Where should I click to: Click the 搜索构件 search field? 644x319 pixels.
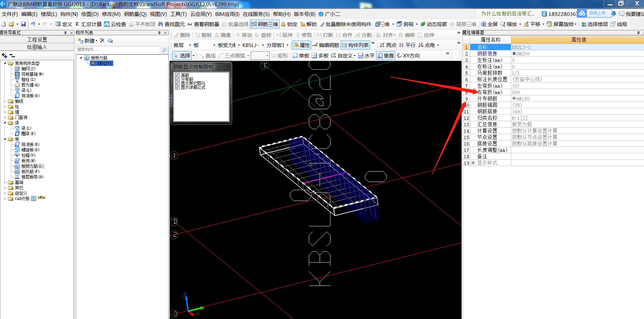pos(118,50)
